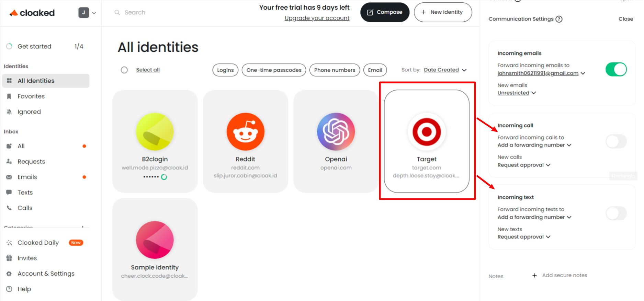Click the Compose button
Viewport: 644px width, 301px height.
tap(385, 12)
